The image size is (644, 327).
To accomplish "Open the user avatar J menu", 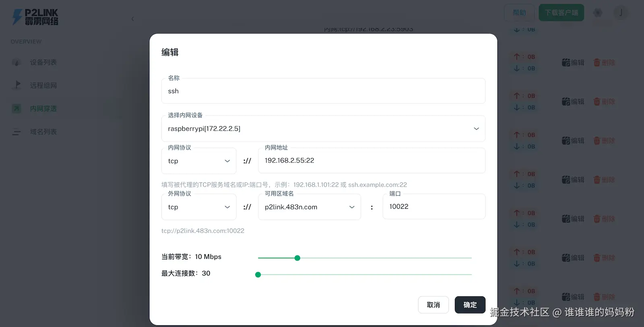I will 621,12.
